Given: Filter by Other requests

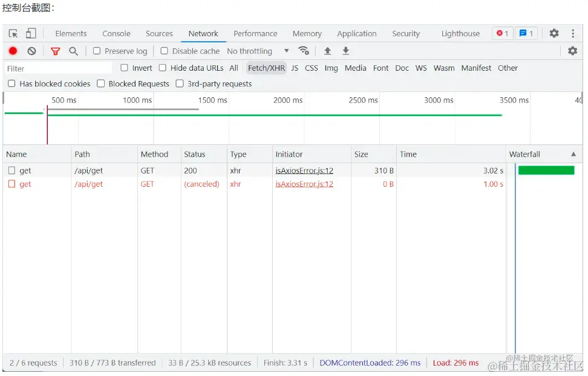Looking at the screenshot, I should (508, 68).
